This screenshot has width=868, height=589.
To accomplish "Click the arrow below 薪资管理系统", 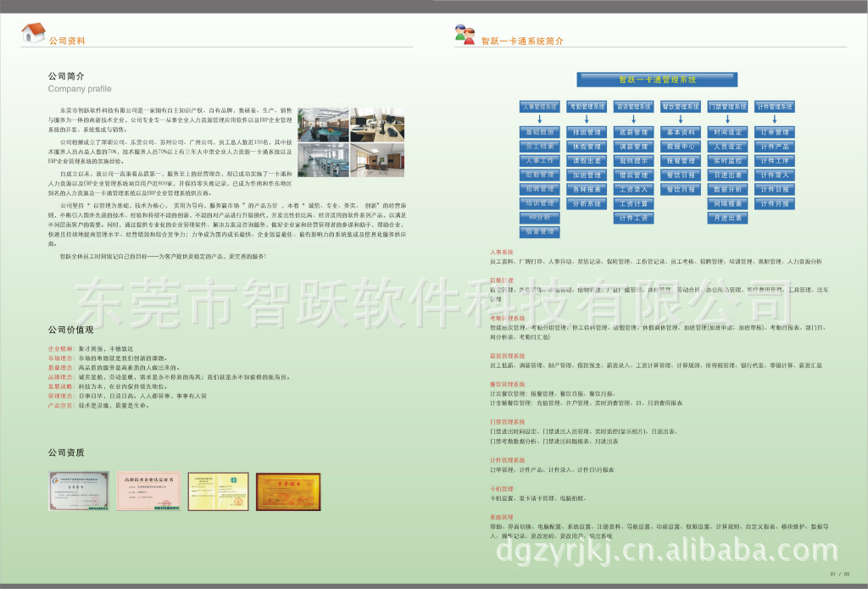I will [632, 119].
